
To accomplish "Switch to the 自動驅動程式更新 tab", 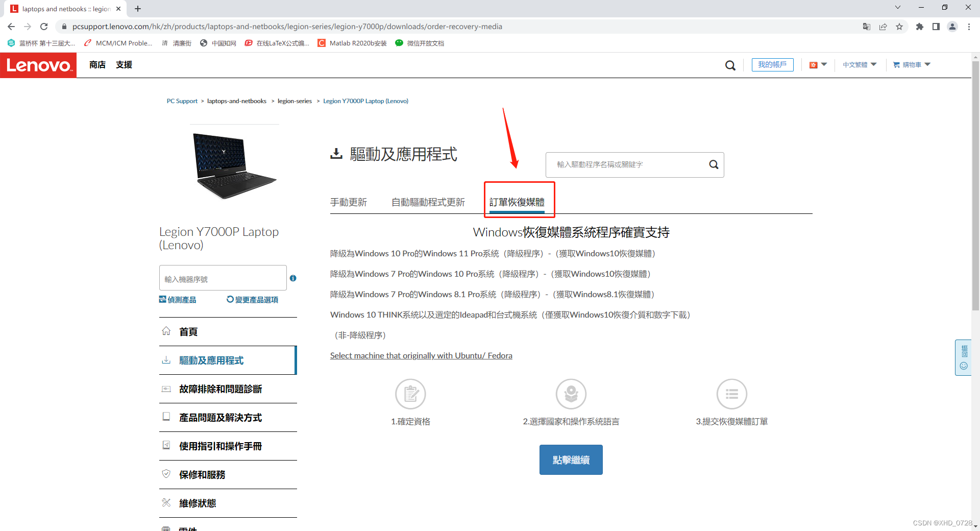I will [x=428, y=202].
